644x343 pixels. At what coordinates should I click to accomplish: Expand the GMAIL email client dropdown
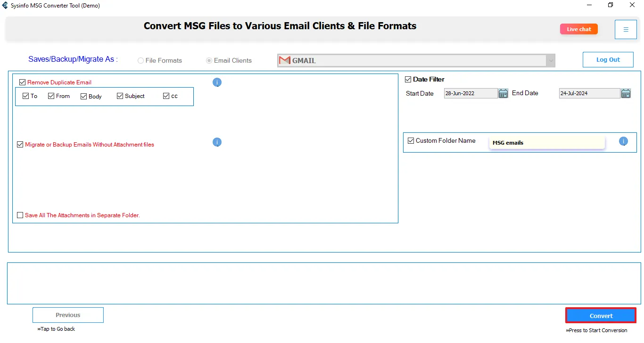550,60
